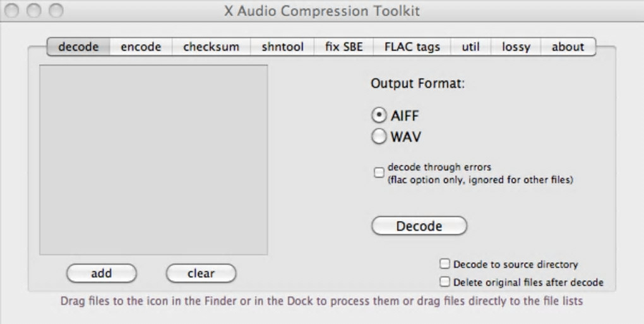Enable decode through errors option
Image resolution: width=644 pixels, height=324 pixels.
379,172
